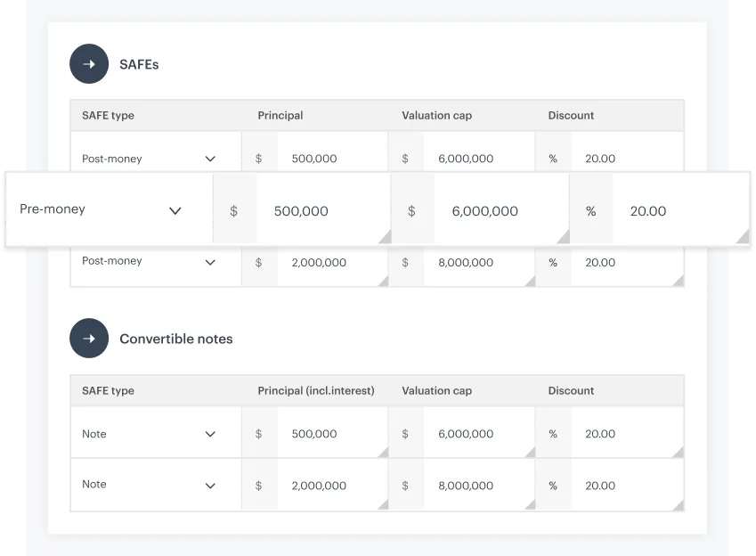The height and width of the screenshot is (556, 756).
Task: Click the Convertible notes Discount header
Action: pyautogui.click(x=571, y=390)
